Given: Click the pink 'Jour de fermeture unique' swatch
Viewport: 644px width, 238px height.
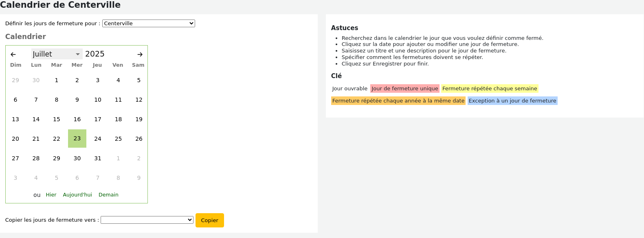Looking at the screenshot, I should pyautogui.click(x=404, y=89).
